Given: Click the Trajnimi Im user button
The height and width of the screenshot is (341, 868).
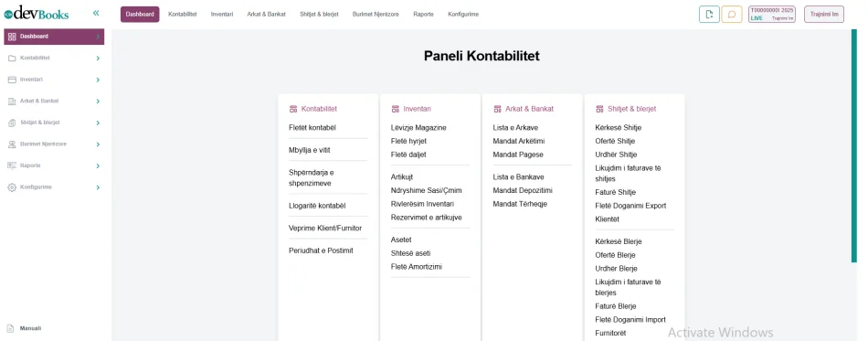Looking at the screenshot, I should 824,15.
